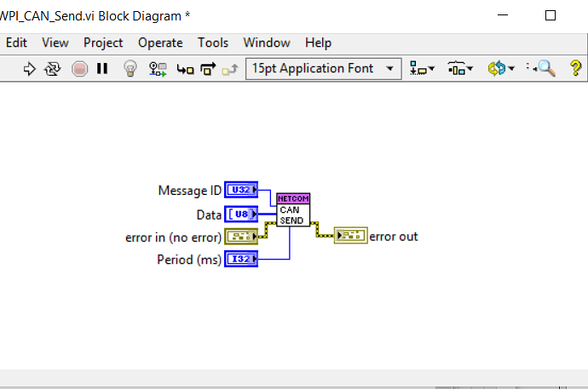This screenshot has height=389, width=588.
Task: Open the Reorder dropdown
Action: pos(500,68)
